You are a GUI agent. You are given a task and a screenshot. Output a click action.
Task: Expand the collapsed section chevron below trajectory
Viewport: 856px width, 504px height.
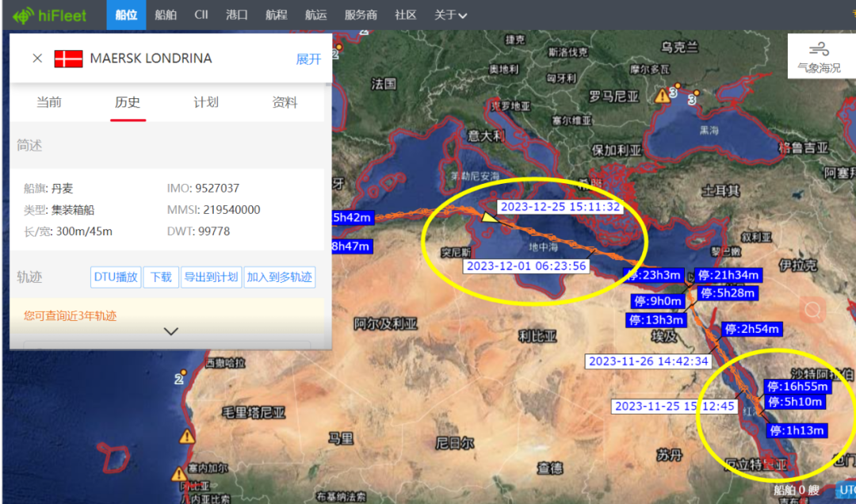point(171,331)
